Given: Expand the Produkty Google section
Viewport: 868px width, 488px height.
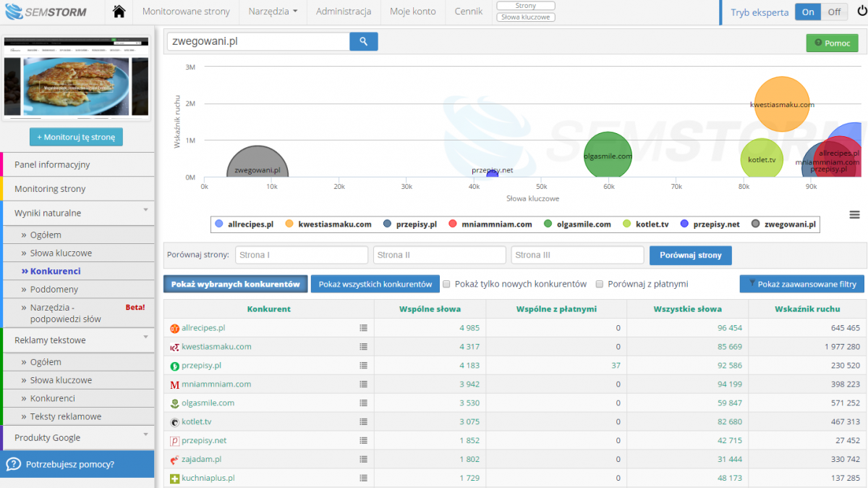Looking at the screenshot, I should tap(145, 434).
